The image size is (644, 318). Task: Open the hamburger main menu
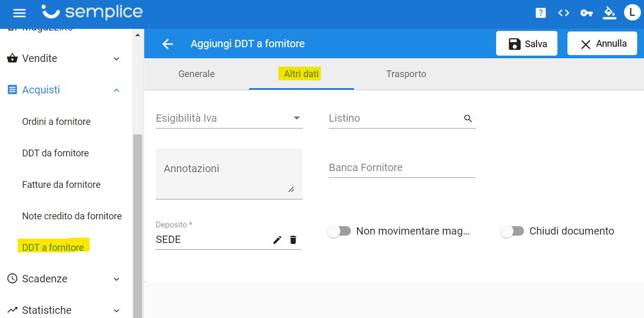click(x=19, y=13)
